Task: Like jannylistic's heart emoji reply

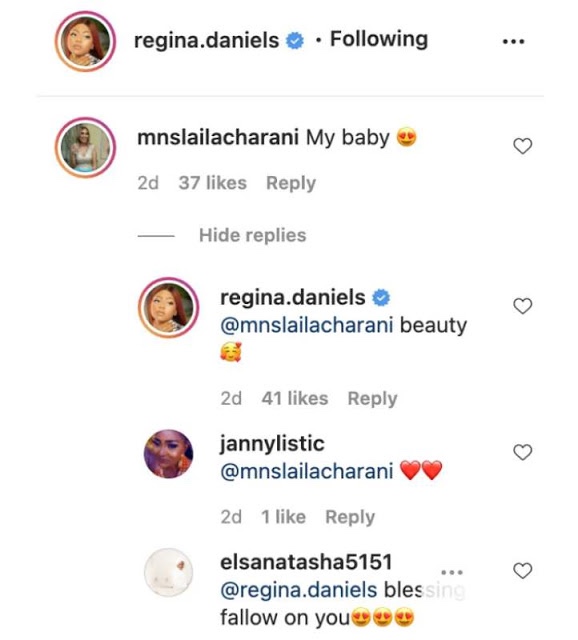Action: (x=522, y=452)
